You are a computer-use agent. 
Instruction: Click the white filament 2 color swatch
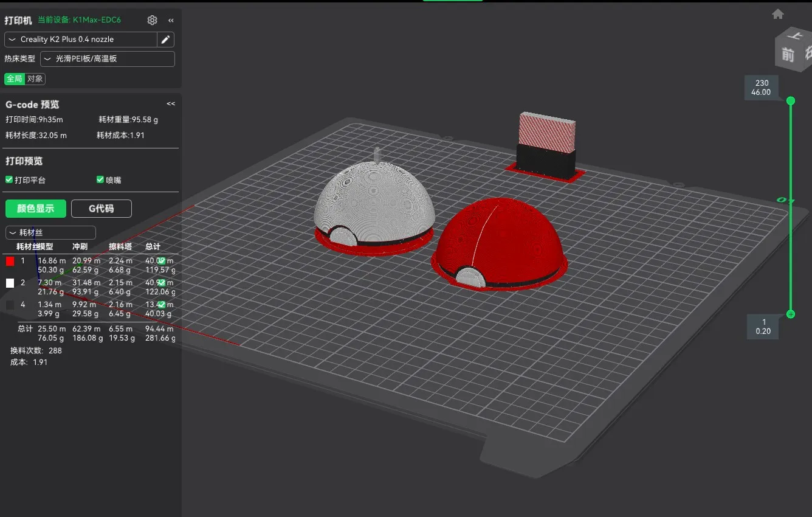pos(10,283)
